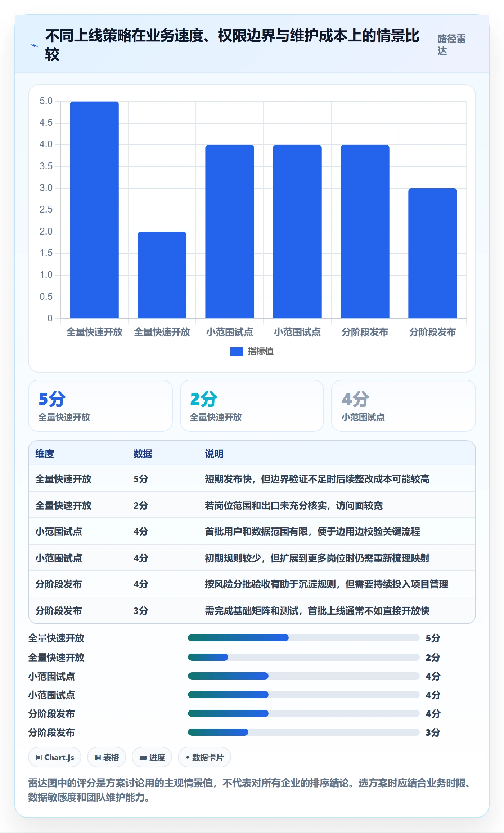Select the Chart.js tag chip
The image size is (504, 833).
55,757
